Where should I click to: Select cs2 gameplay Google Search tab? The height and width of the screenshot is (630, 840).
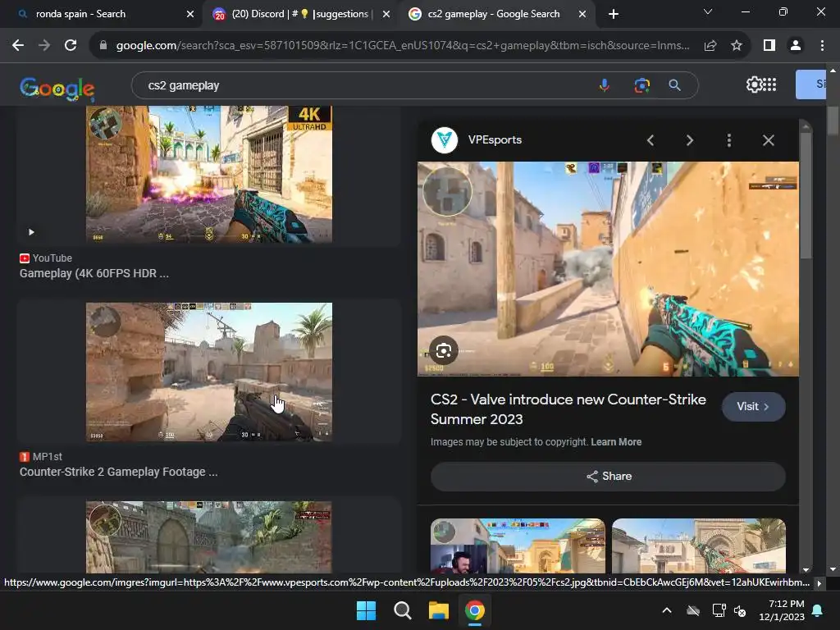pos(493,14)
